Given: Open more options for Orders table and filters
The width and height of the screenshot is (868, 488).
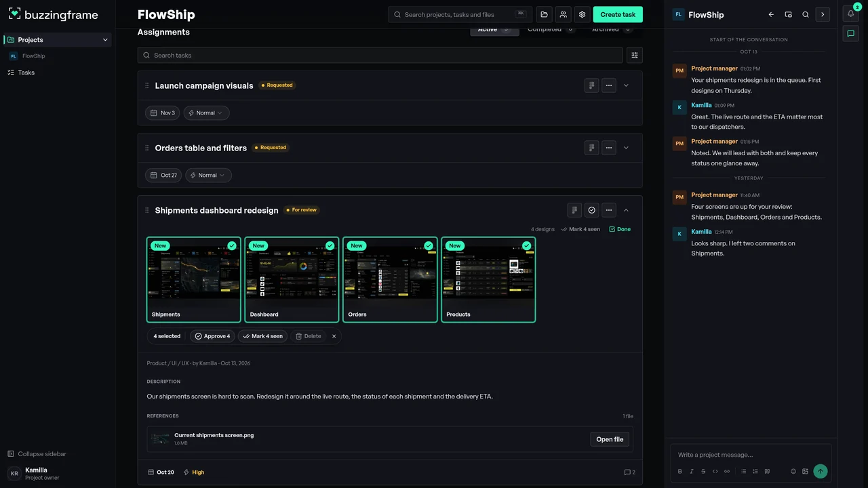Looking at the screenshot, I should tap(609, 148).
